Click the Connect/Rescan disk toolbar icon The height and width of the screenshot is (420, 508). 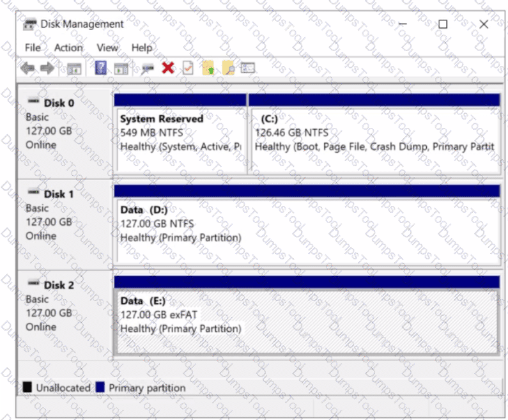tap(148, 68)
